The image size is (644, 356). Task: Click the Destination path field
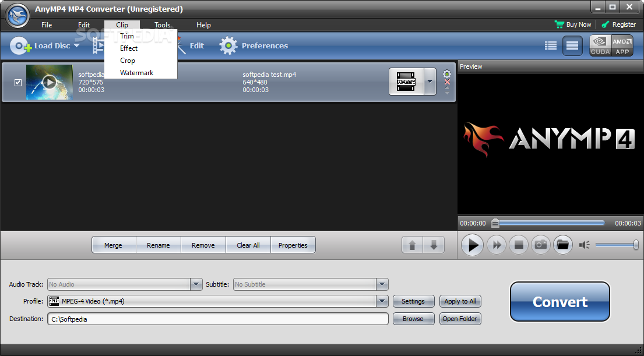(x=218, y=319)
